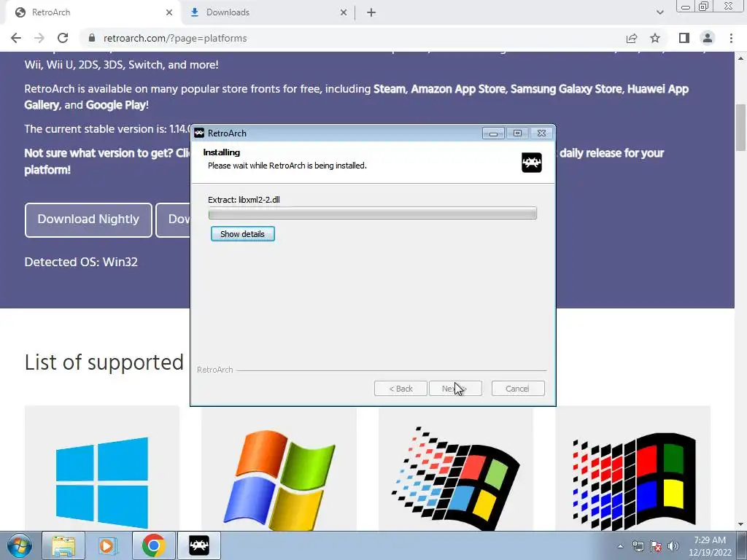This screenshot has width=747, height=560.
Task: Click the 'Detected OS: Win32' text
Action: (81, 262)
